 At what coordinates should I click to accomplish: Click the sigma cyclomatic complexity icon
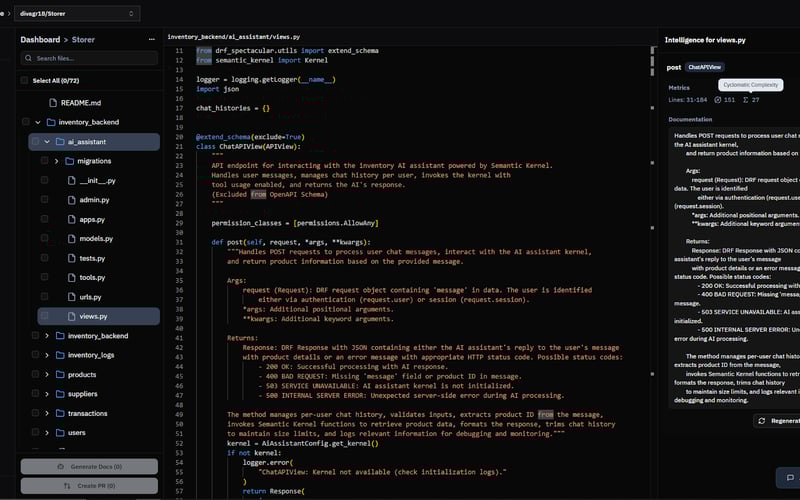(745, 100)
